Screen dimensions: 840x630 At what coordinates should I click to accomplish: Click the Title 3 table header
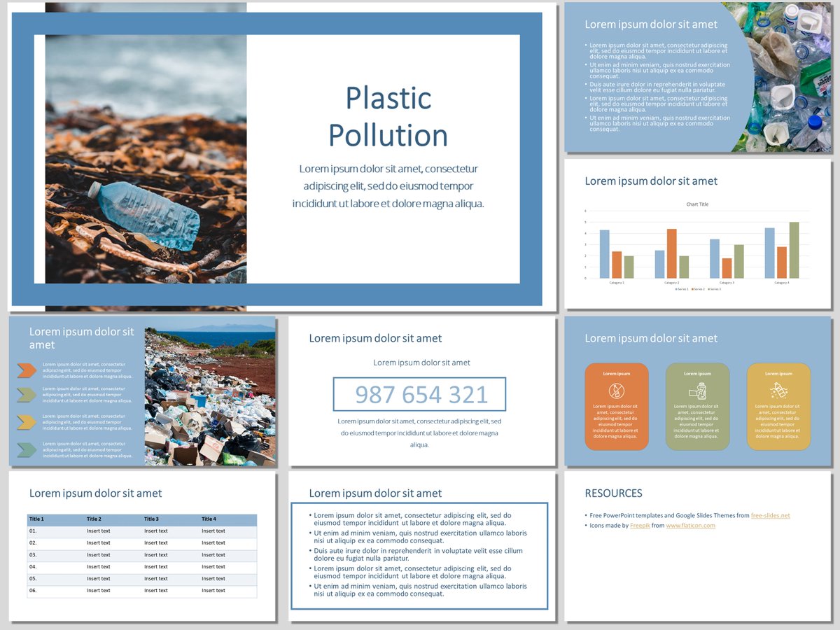(x=151, y=519)
